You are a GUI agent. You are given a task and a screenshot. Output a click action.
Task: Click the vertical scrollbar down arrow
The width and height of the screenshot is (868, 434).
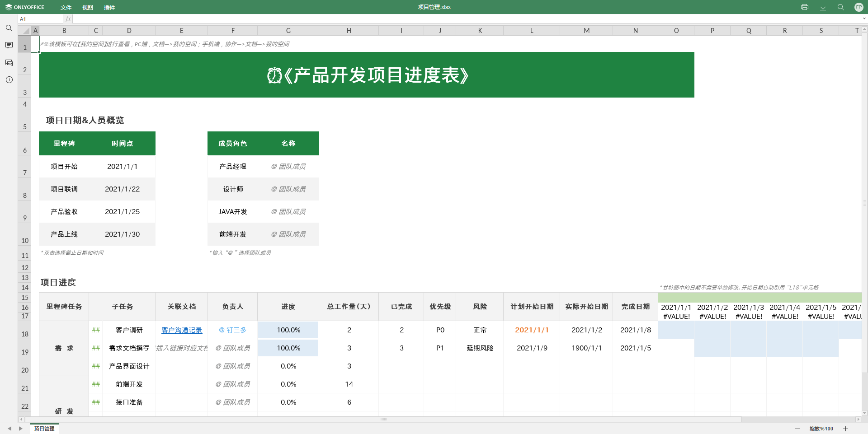pyautogui.click(x=864, y=413)
